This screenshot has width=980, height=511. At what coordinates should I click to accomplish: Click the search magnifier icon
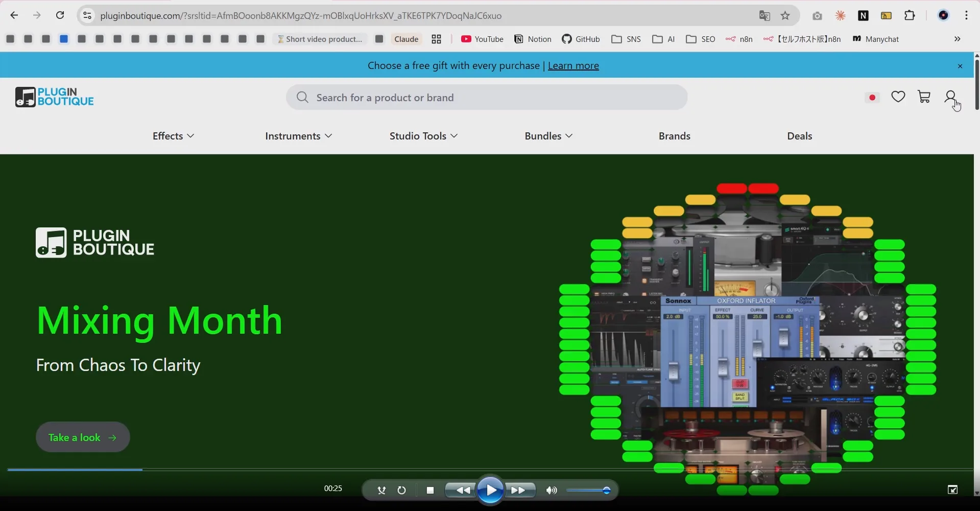tap(302, 97)
